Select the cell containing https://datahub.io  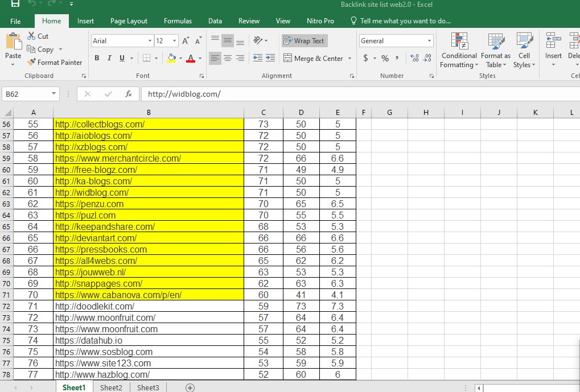click(148, 340)
